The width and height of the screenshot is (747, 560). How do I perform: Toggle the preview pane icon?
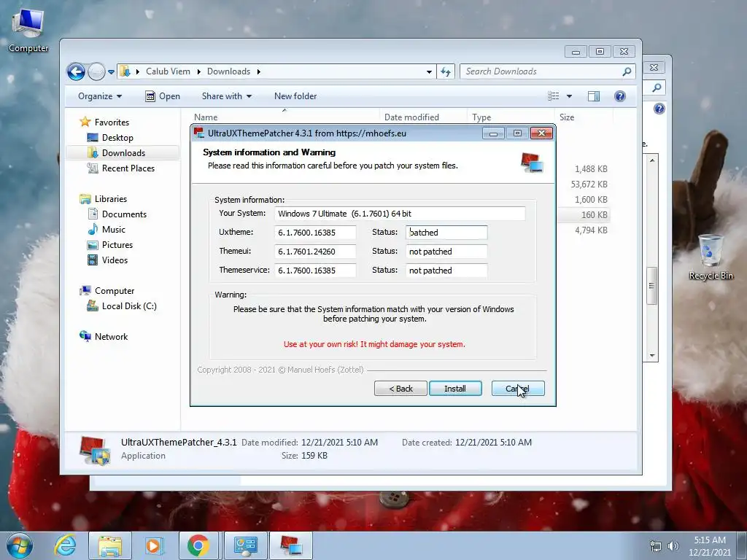[x=594, y=96]
